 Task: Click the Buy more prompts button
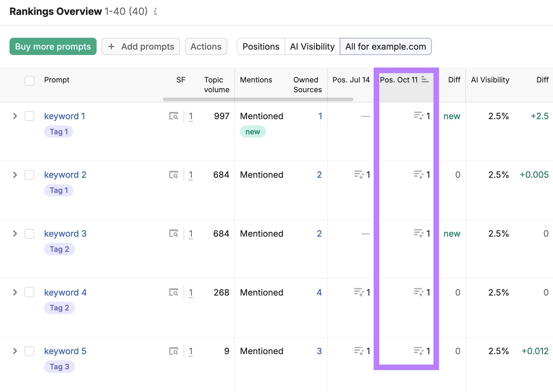[x=53, y=46]
